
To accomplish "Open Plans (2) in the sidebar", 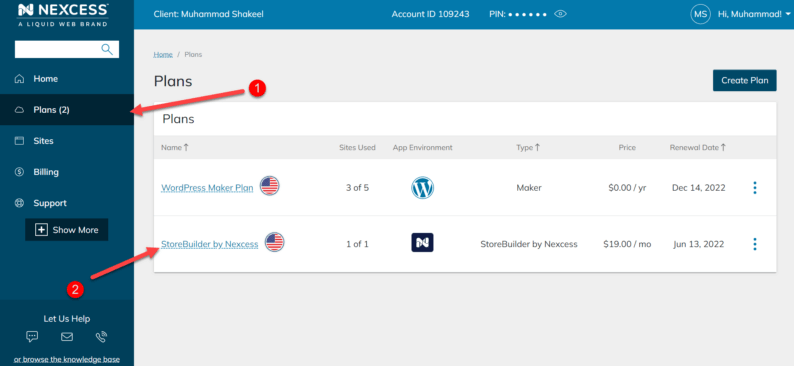I will pyautogui.click(x=67, y=110).
